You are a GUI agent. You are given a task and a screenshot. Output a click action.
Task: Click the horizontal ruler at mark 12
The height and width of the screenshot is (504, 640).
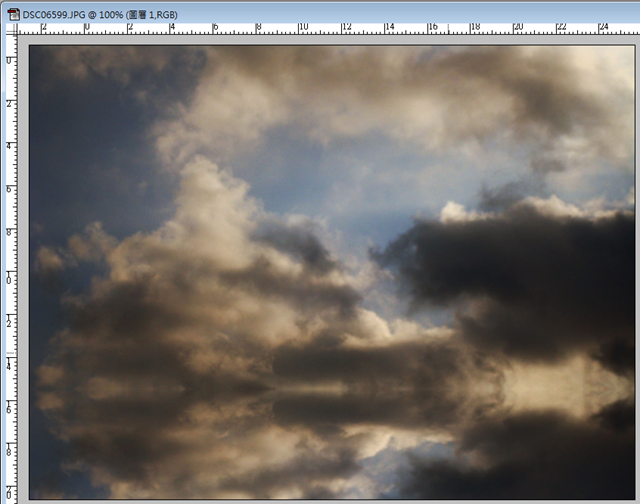point(346,28)
